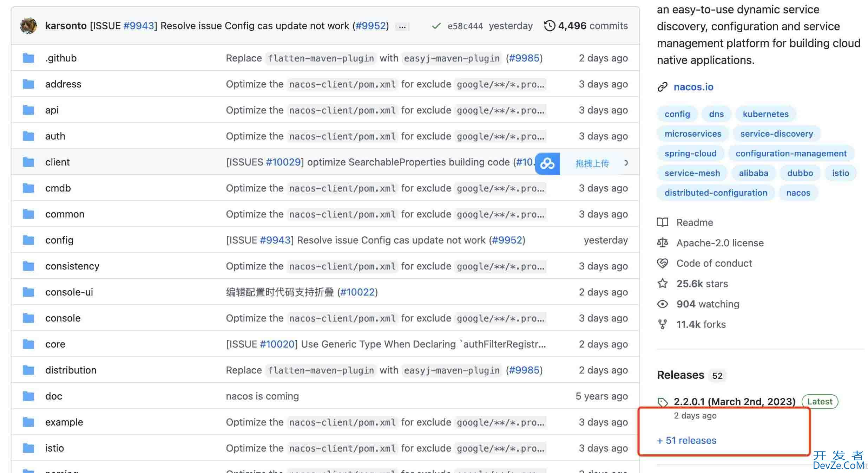The height and width of the screenshot is (473, 868).
Task: Click the .github folder icon
Action: [x=28, y=58]
